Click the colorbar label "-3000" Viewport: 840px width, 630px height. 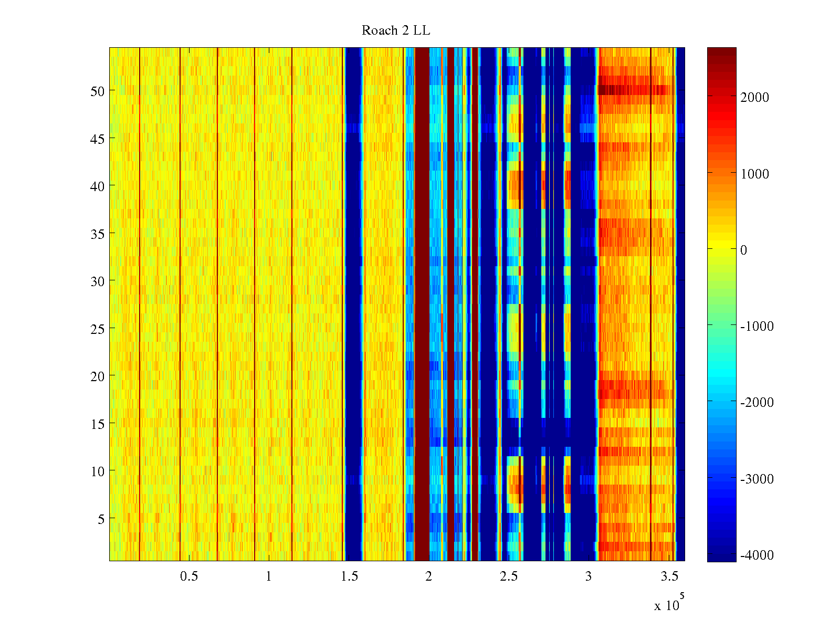[757, 479]
